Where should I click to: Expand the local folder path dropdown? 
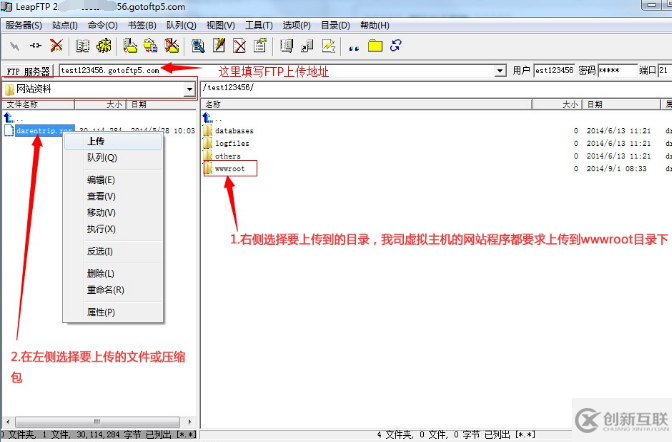190,89
